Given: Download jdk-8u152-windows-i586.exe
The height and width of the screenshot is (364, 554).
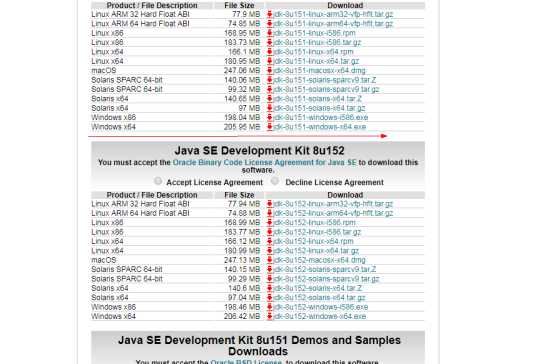Looking at the screenshot, I should pos(321,307).
